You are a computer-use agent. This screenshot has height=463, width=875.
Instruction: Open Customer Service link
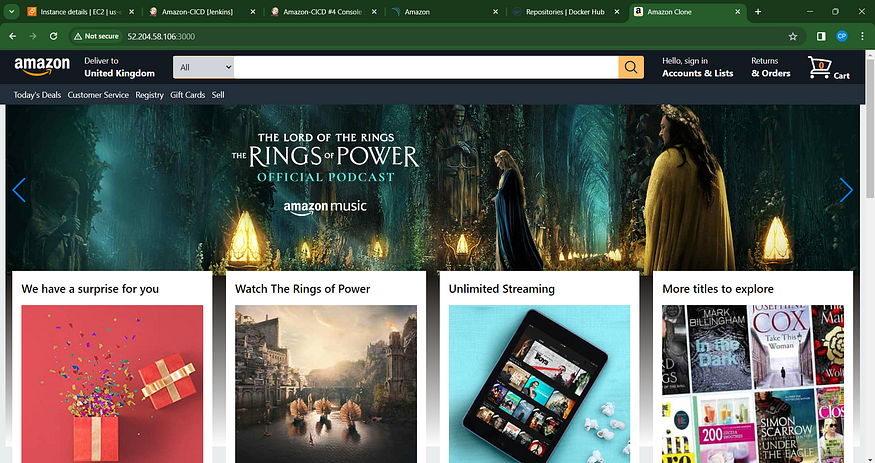pos(98,95)
